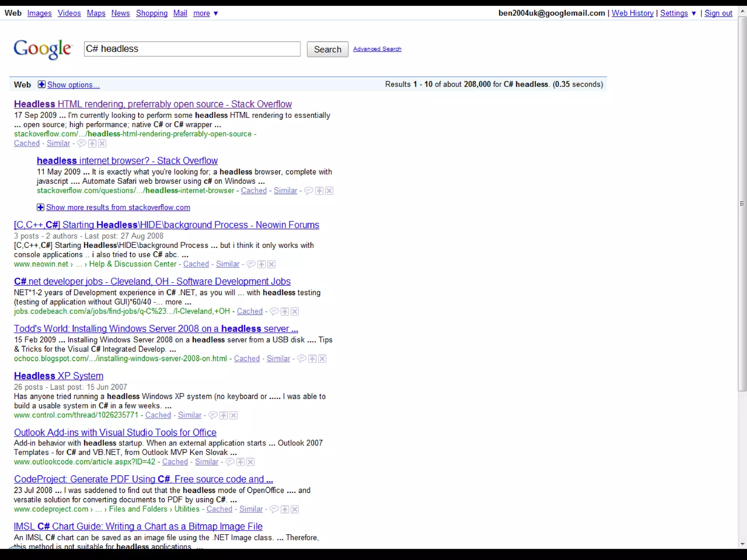This screenshot has height=560, width=747.
Task: Promote the Outlook Add-ins result
Action: coord(240,462)
